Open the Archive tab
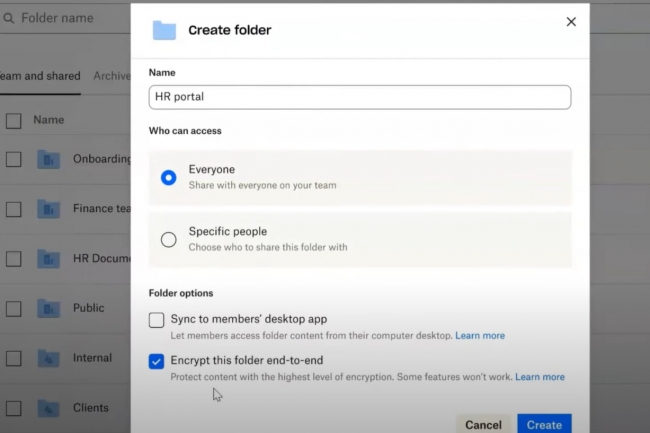This screenshot has height=433, width=650. [112, 76]
